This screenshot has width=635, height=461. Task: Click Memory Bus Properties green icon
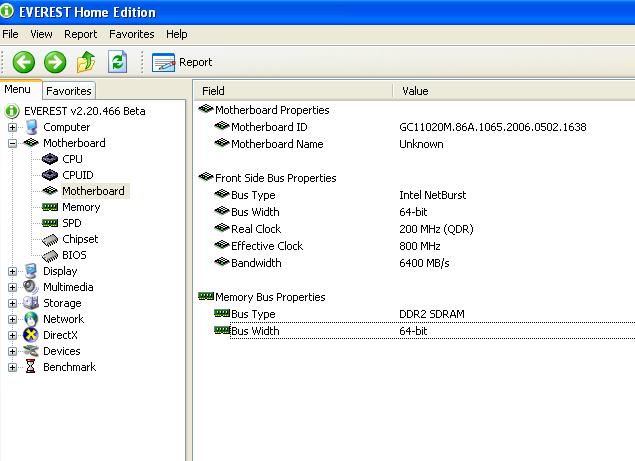pos(206,296)
